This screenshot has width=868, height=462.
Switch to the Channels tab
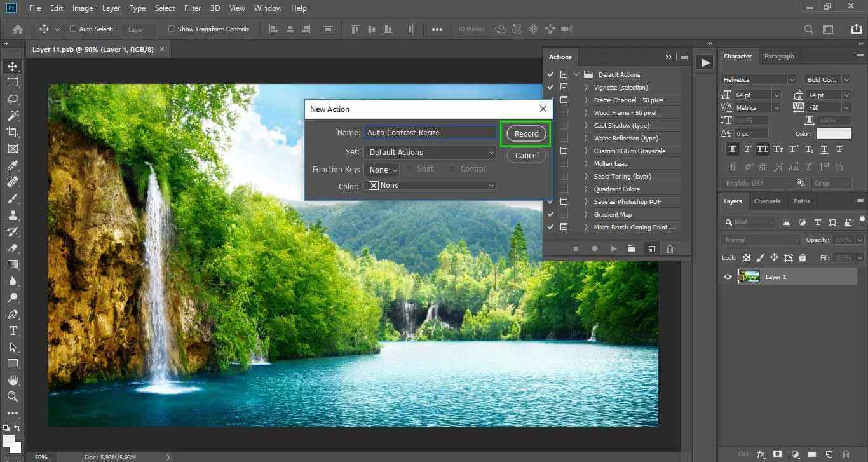767,201
